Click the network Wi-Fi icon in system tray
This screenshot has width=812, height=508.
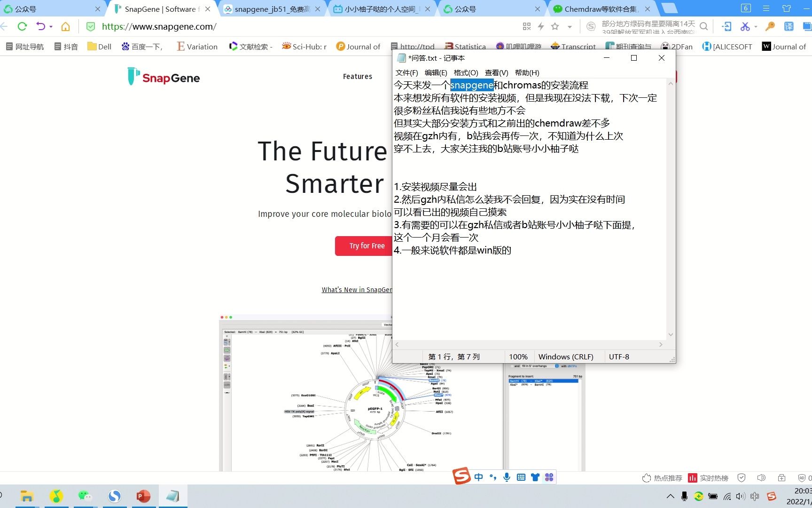click(x=728, y=496)
